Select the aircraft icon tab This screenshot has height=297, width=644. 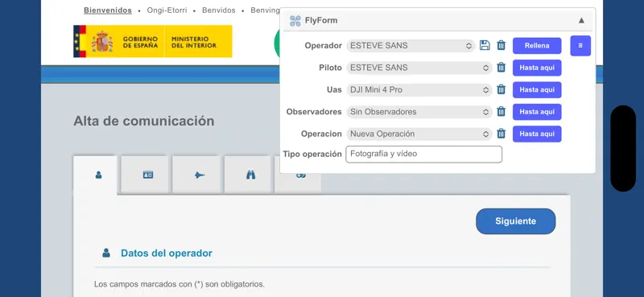196,175
